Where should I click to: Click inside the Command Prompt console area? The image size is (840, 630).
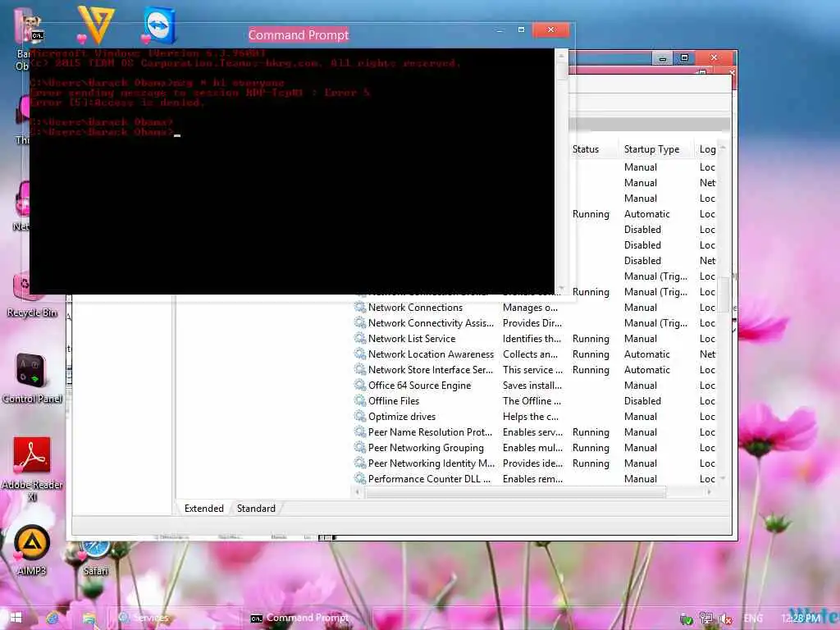[x=292, y=171]
